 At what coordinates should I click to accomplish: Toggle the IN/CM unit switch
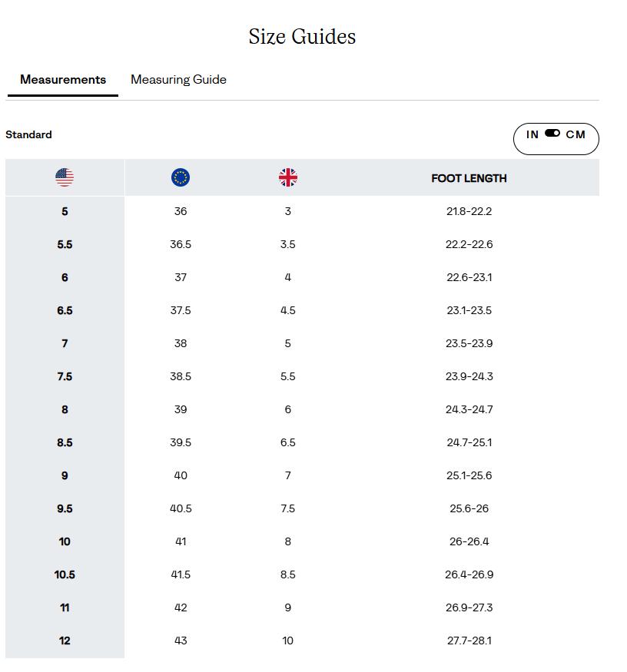pos(552,134)
